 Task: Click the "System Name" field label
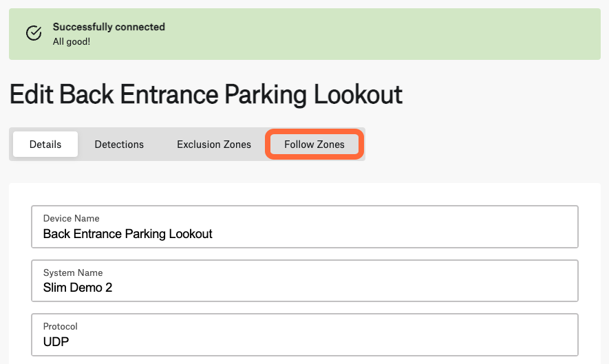point(73,272)
